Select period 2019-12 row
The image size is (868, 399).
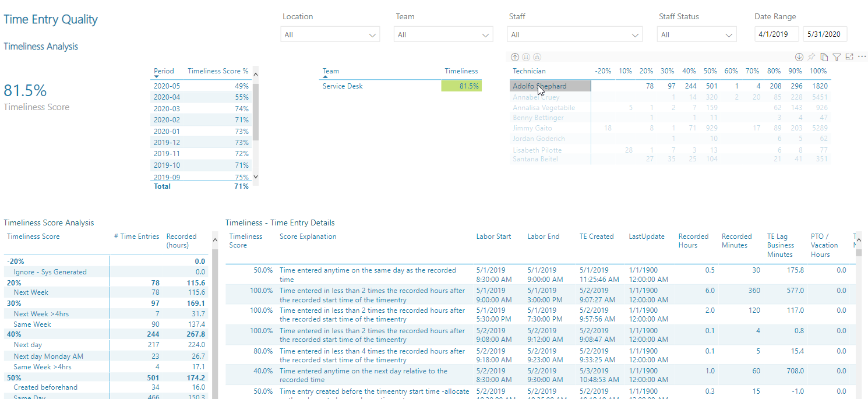pos(202,143)
